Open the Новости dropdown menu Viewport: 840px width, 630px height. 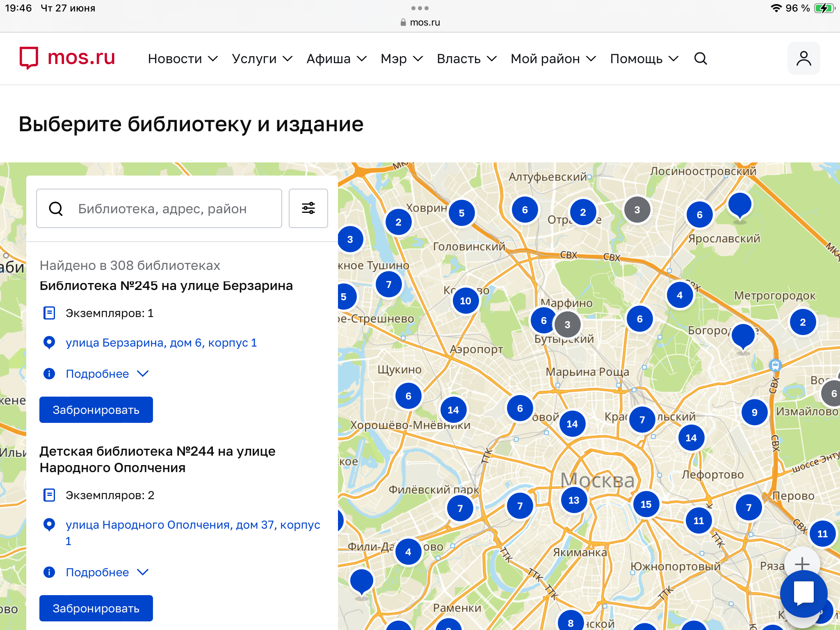[183, 59]
